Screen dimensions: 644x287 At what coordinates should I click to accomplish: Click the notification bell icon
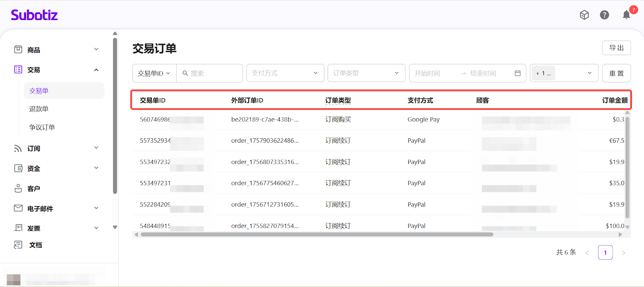point(626,15)
